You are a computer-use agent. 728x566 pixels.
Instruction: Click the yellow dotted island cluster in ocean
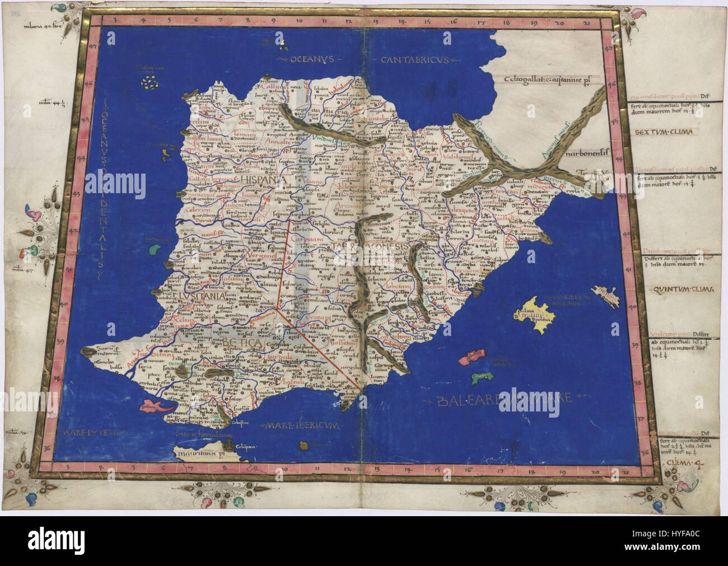(148, 83)
